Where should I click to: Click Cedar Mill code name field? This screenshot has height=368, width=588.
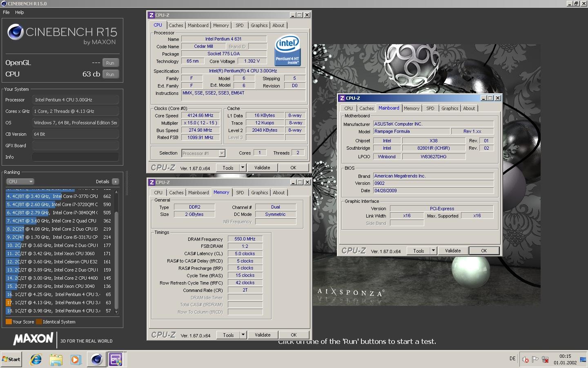pyautogui.click(x=203, y=47)
